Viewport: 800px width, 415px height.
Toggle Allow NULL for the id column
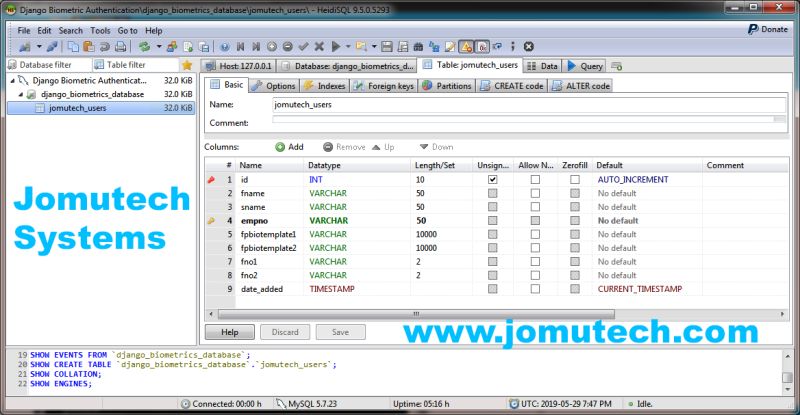[535, 180]
